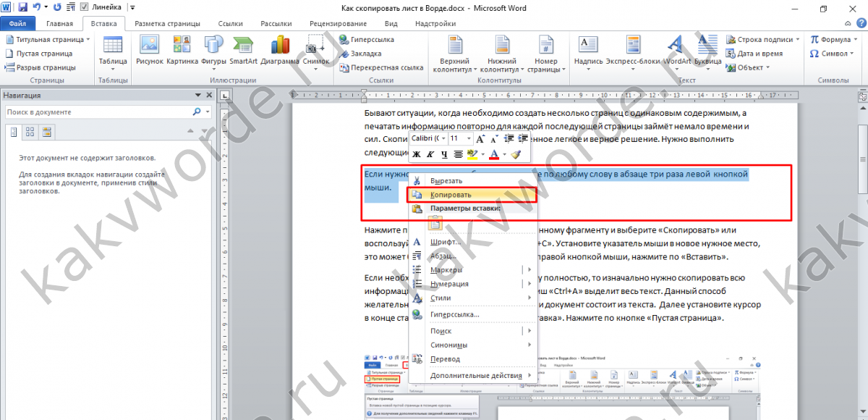
Task: Open Нижний колонтитул footer options
Action: (x=502, y=54)
